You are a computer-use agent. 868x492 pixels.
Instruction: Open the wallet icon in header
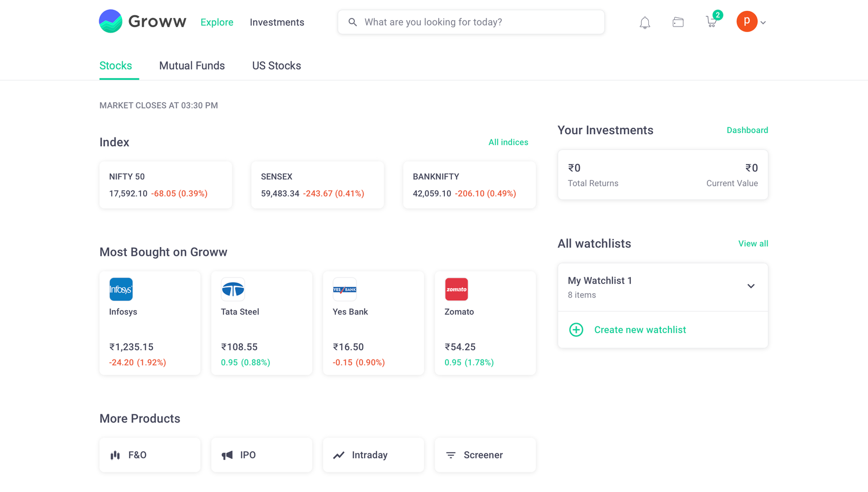coord(678,22)
